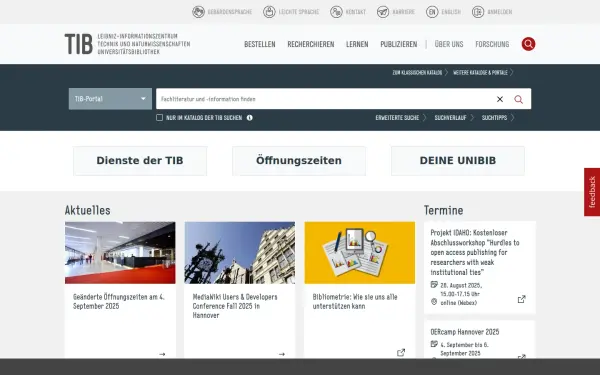
Task: Open MediaWiki Users & Developers Conference headline
Action: pyautogui.click(x=235, y=306)
